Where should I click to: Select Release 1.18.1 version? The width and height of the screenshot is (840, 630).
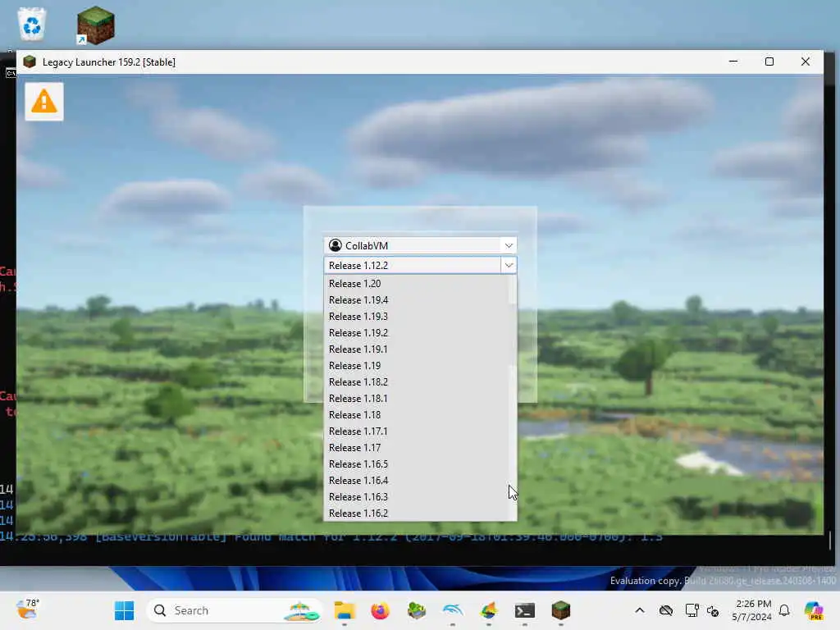[416, 399]
